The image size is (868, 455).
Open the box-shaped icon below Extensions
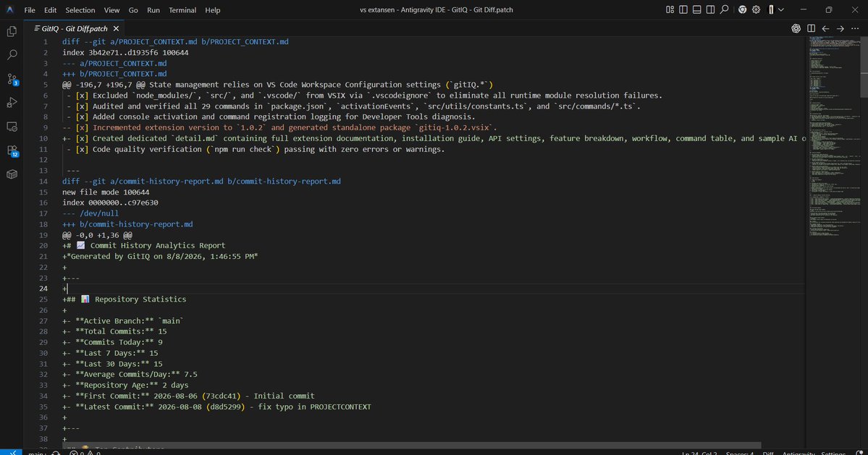12,174
